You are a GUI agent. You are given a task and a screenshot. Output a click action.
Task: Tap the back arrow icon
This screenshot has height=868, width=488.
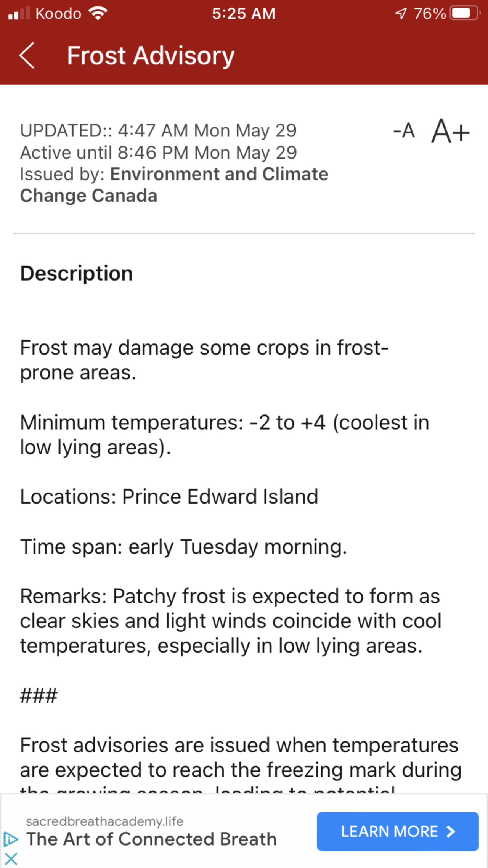pos(27,56)
